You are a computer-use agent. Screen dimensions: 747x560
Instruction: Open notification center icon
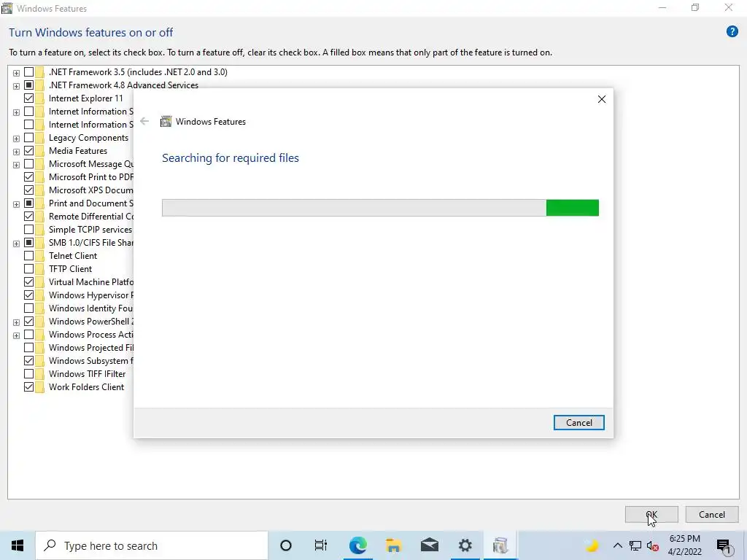724,545
